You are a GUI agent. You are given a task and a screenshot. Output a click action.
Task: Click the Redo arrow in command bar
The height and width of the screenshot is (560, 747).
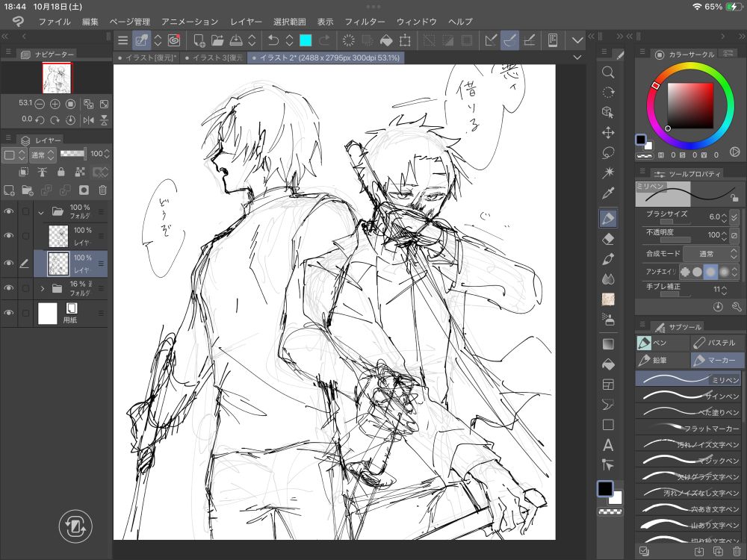click(x=324, y=40)
